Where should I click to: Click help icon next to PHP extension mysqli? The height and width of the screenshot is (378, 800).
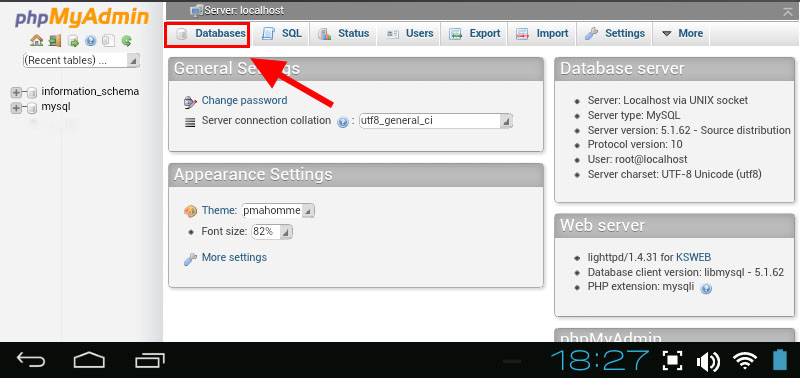pyautogui.click(x=706, y=289)
